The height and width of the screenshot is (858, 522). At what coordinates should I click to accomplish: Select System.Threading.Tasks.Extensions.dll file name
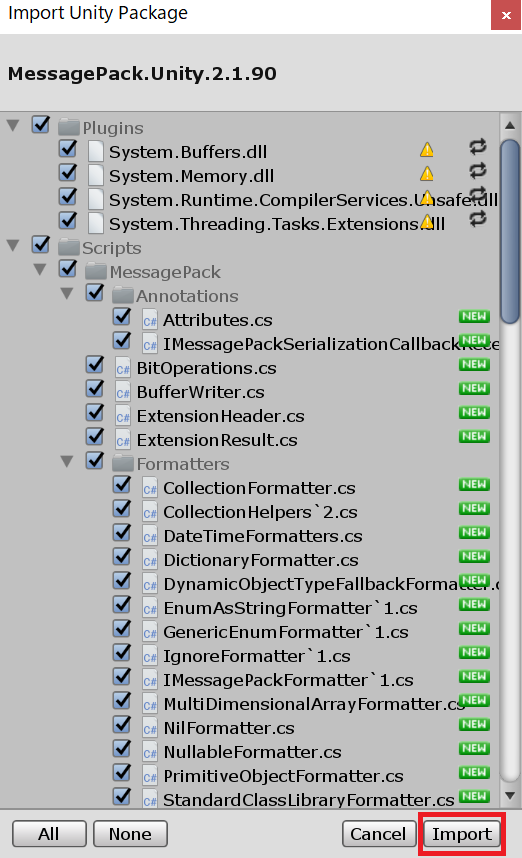277,224
